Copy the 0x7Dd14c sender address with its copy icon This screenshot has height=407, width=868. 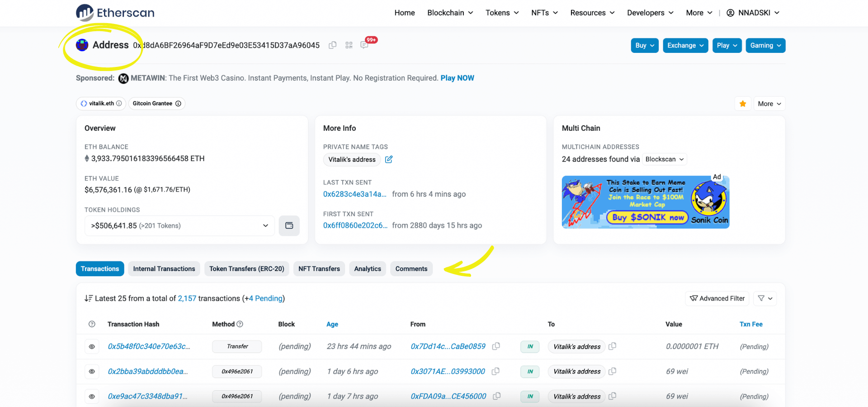tap(495, 346)
